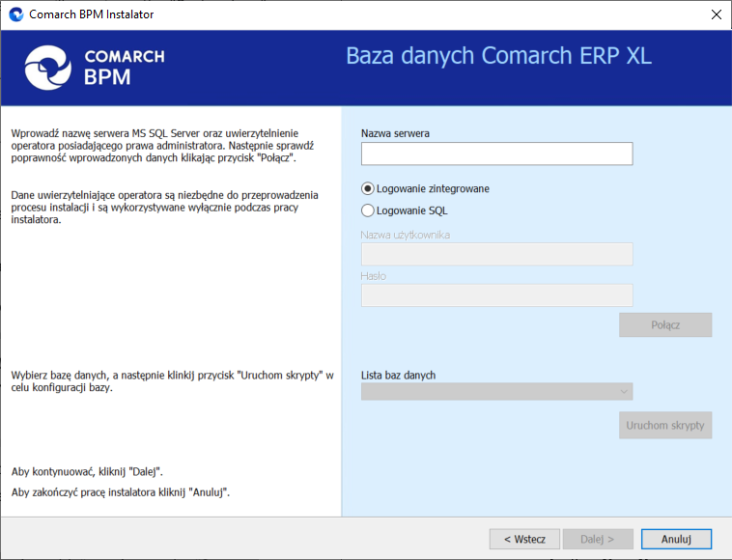
Task: Click the 'Dane uwierzytelniające operatora' paragraph
Action: (x=165, y=208)
